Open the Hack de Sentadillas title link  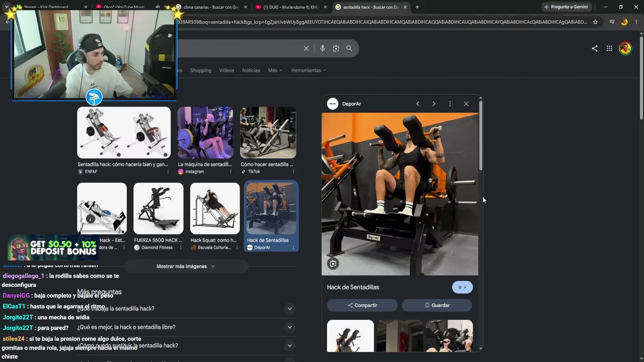(353, 287)
